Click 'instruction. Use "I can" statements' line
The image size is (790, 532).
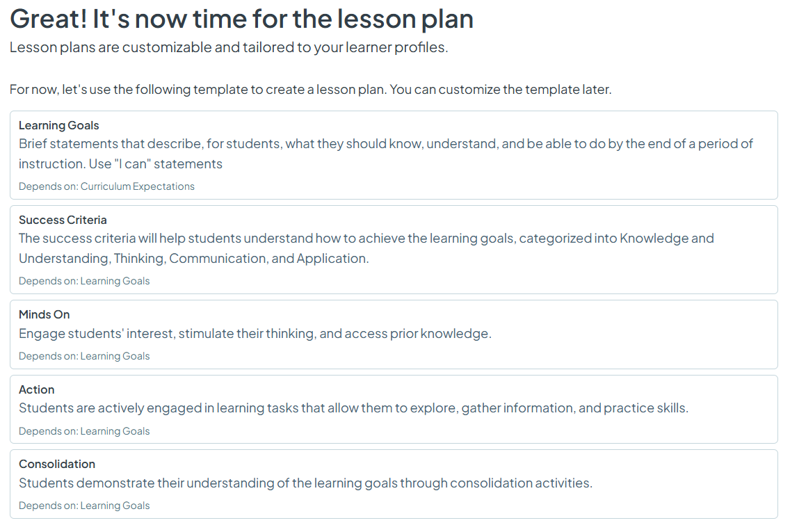pyautogui.click(x=120, y=163)
